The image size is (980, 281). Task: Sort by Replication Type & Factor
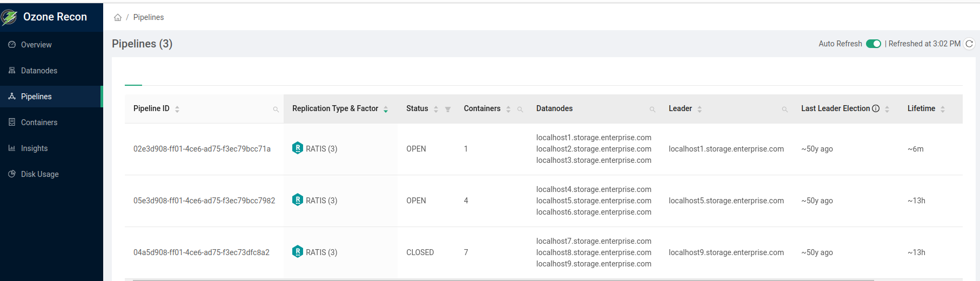click(386, 109)
